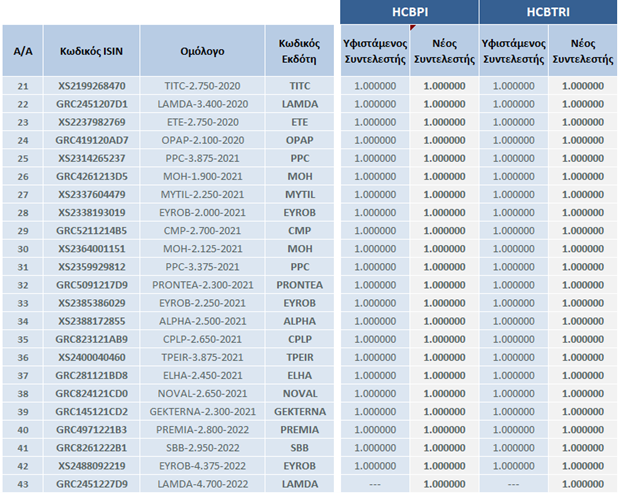Select the Ομόλογο column header
Screen dimensions: 618x493
[x=202, y=51]
